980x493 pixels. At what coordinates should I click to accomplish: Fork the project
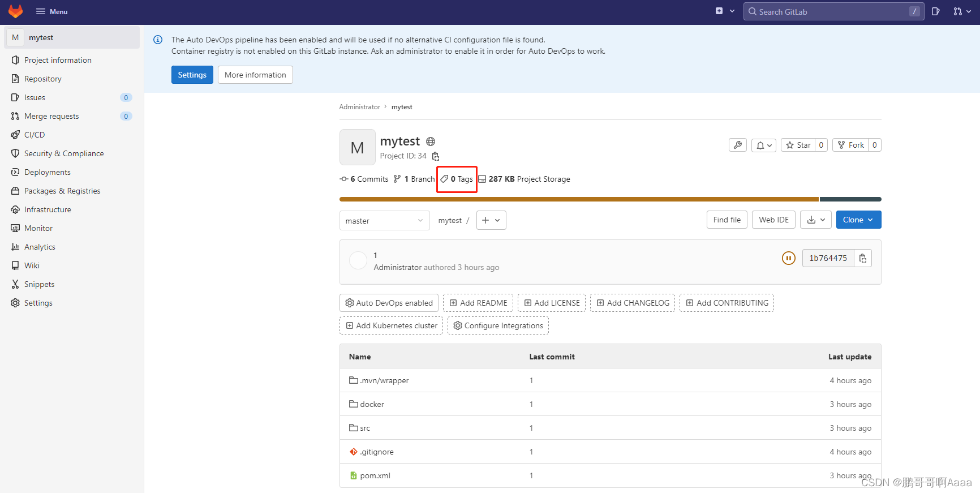coord(850,145)
